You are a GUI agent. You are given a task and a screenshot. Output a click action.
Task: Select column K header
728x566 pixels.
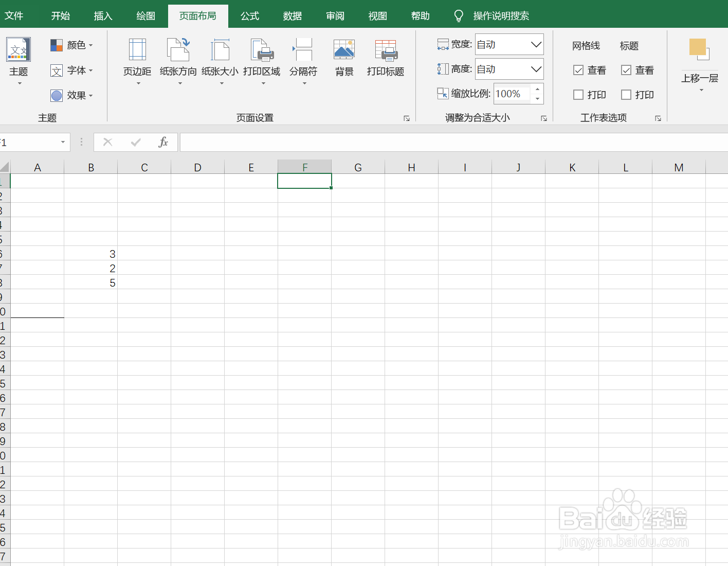coord(572,167)
